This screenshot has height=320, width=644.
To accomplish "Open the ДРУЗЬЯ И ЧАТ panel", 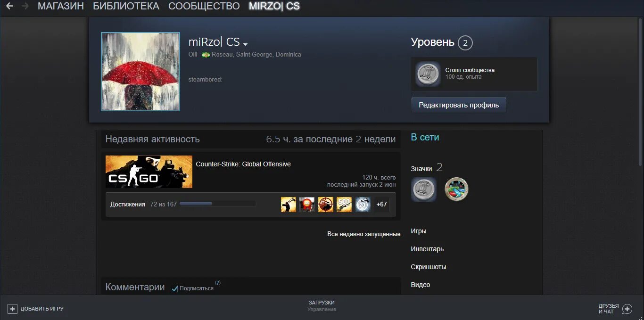I will point(609,309).
